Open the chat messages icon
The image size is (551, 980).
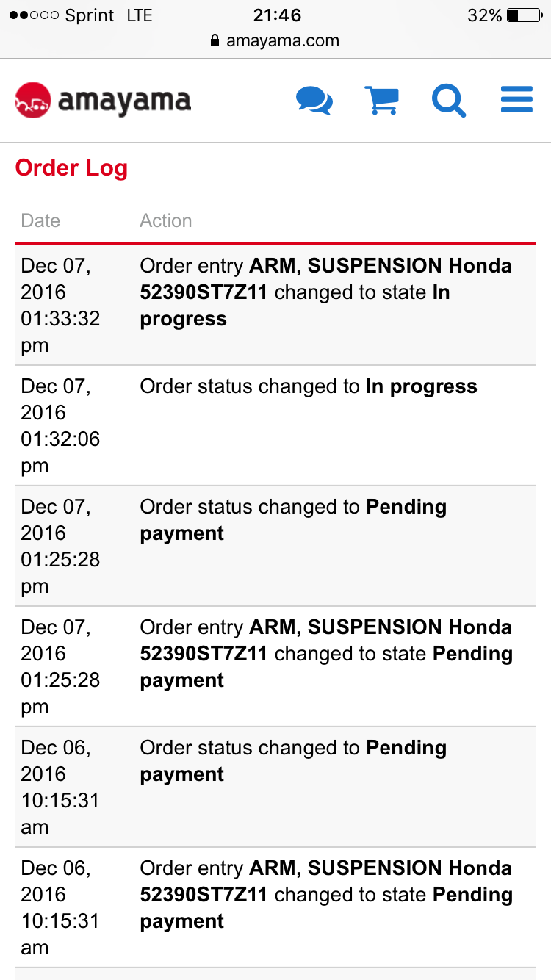[x=314, y=100]
